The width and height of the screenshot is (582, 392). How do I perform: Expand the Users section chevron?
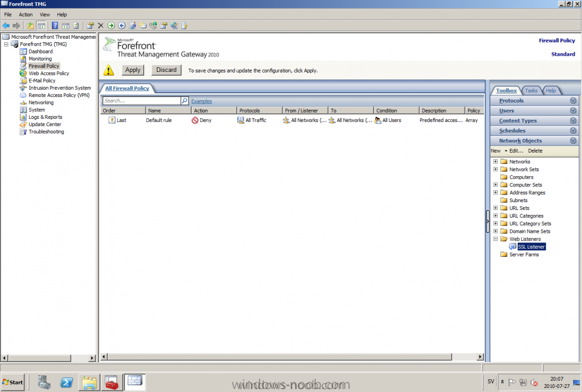point(573,111)
